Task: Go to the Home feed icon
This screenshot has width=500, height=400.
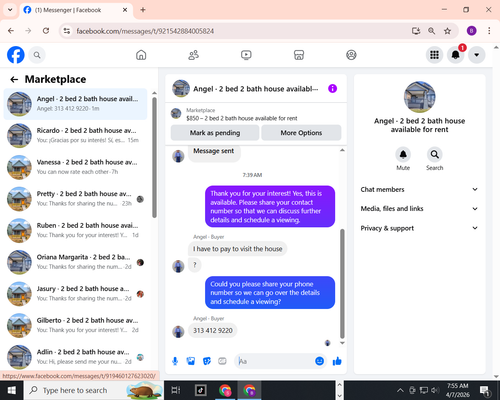Action: (x=141, y=55)
